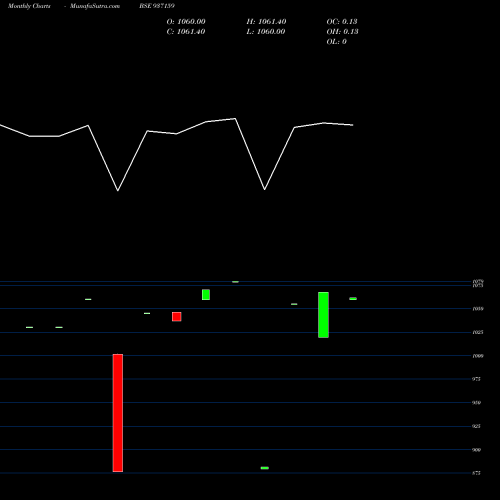
Task: Click the 925 price axis label
Action: (x=477, y=426)
